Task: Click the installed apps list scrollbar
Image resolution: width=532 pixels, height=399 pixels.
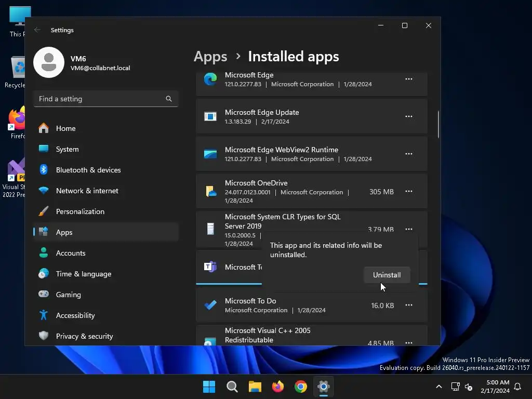Action: coord(438,125)
